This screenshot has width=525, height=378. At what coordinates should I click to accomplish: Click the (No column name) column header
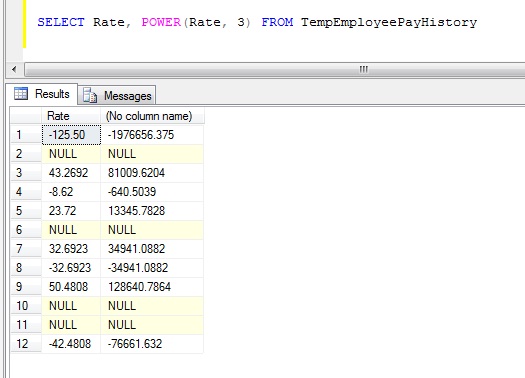click(152, 116)
